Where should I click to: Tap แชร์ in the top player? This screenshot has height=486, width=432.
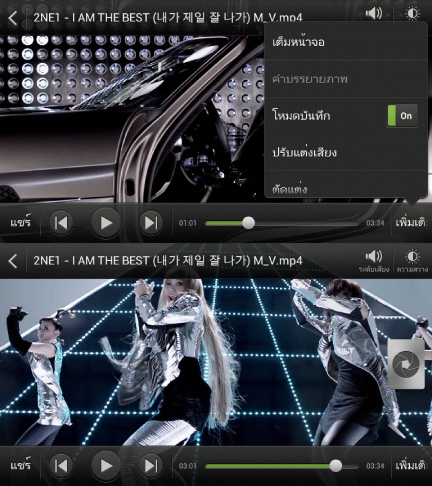click(x=20, y=222)
